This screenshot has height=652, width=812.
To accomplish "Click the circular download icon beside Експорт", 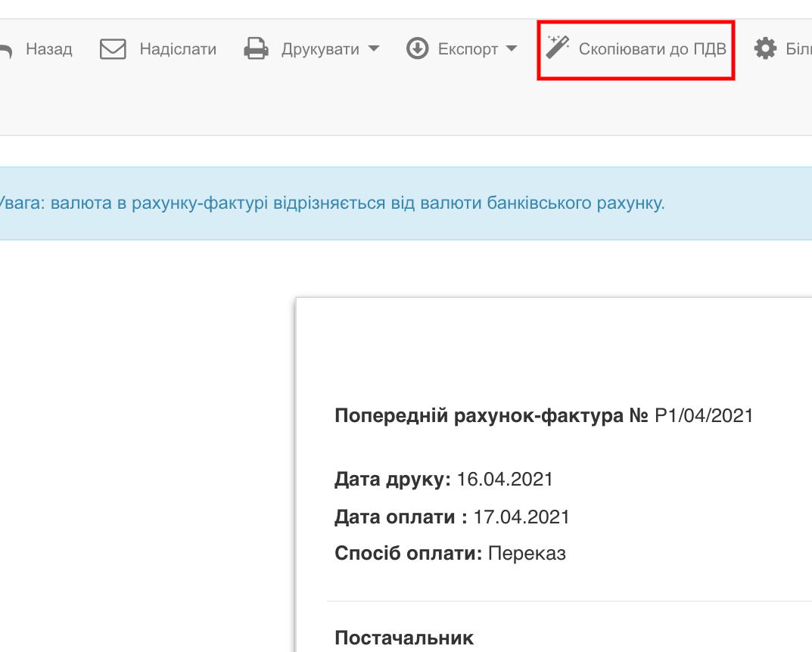I will click(417, 48).
